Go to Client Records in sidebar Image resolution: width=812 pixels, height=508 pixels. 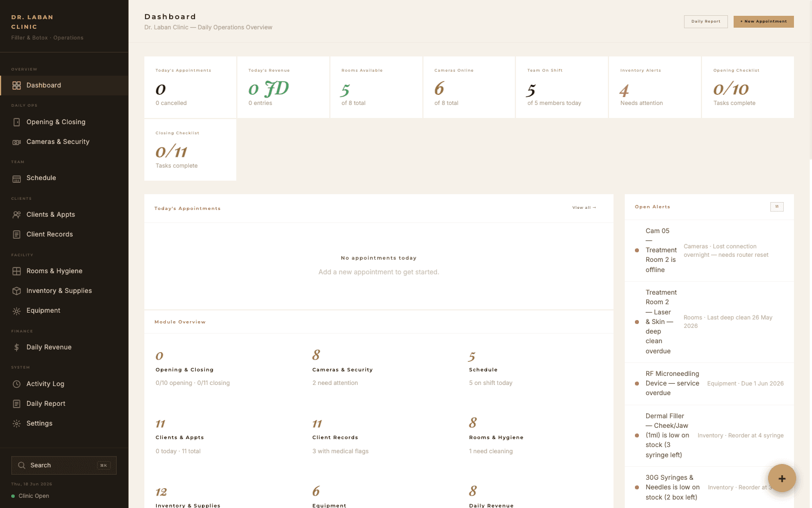(x=64, y=234)
